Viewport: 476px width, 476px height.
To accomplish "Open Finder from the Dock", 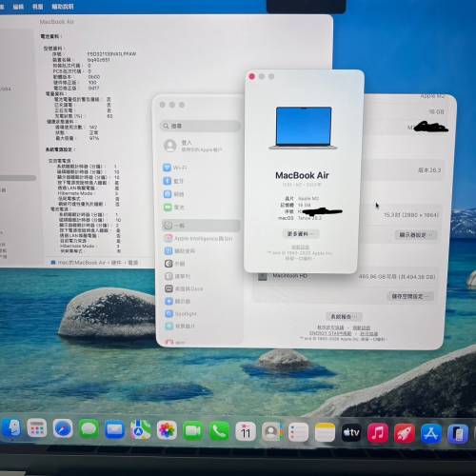I will (11, 428).
